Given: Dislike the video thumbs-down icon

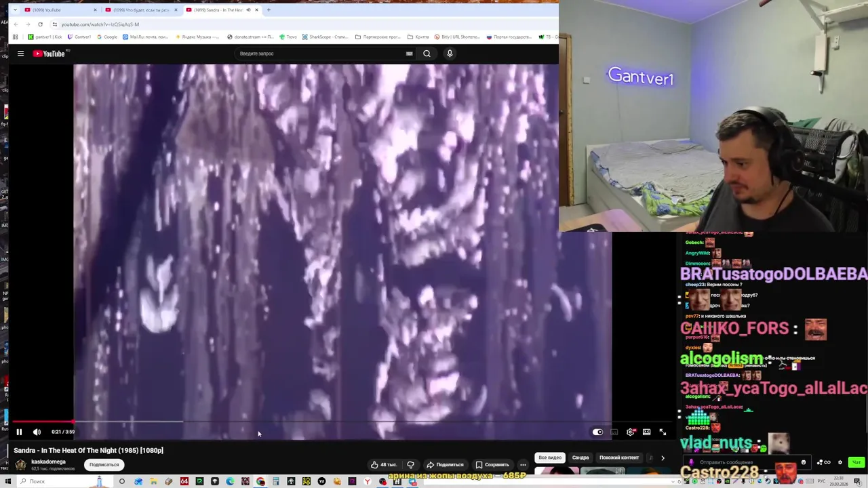Looking at the screenshot, I should point(410,465).
